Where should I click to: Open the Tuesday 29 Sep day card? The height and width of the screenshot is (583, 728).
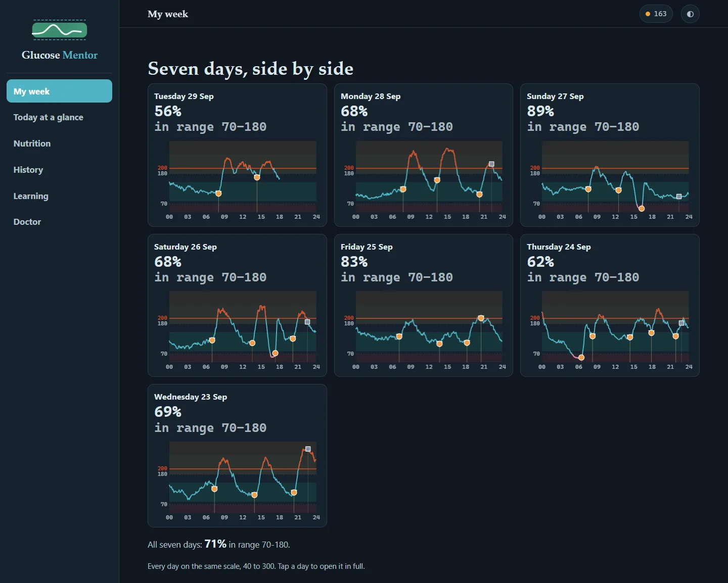click(237, 155)
